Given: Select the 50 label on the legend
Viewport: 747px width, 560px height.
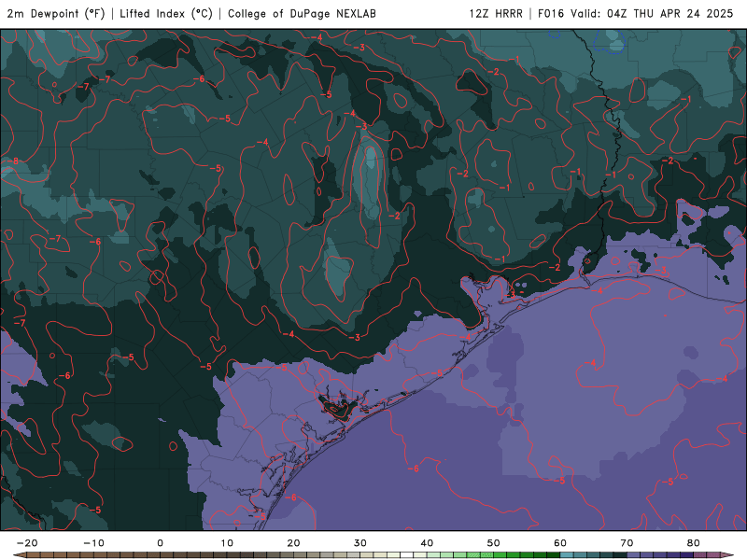Looking at the screenshot, I should pyautogui.click(x=494, y=543).
